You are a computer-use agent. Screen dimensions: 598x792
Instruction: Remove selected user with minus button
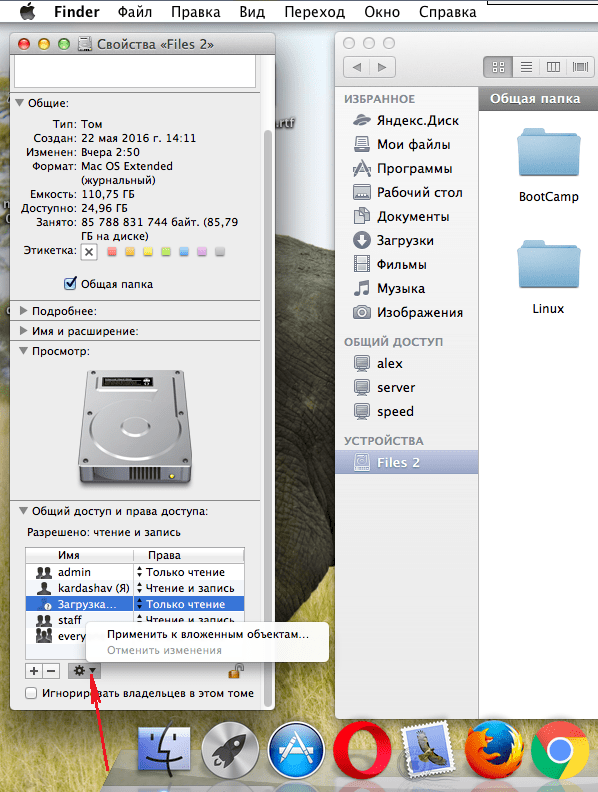[51, 671]
